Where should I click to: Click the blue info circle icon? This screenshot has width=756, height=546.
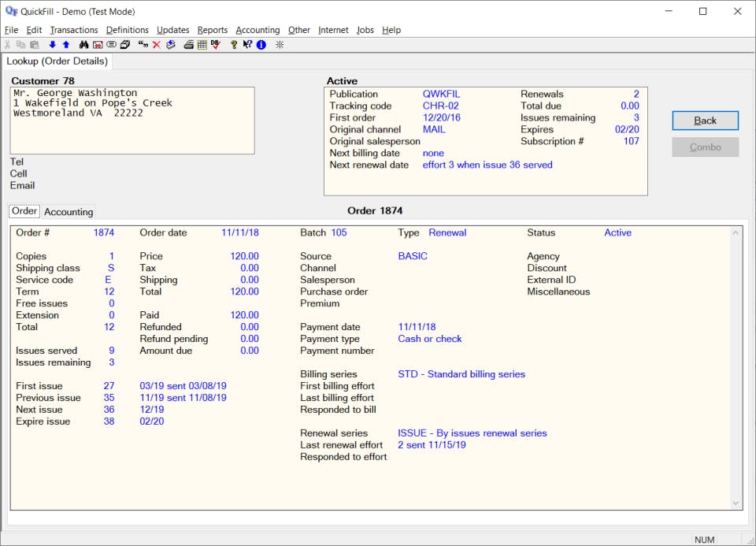click(x=261, y=45)
